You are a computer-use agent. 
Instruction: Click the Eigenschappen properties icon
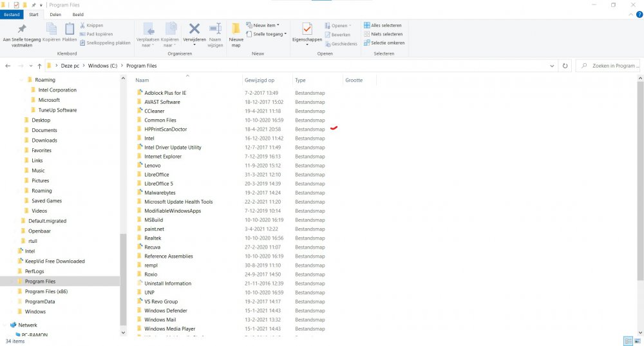coord(307,30)
